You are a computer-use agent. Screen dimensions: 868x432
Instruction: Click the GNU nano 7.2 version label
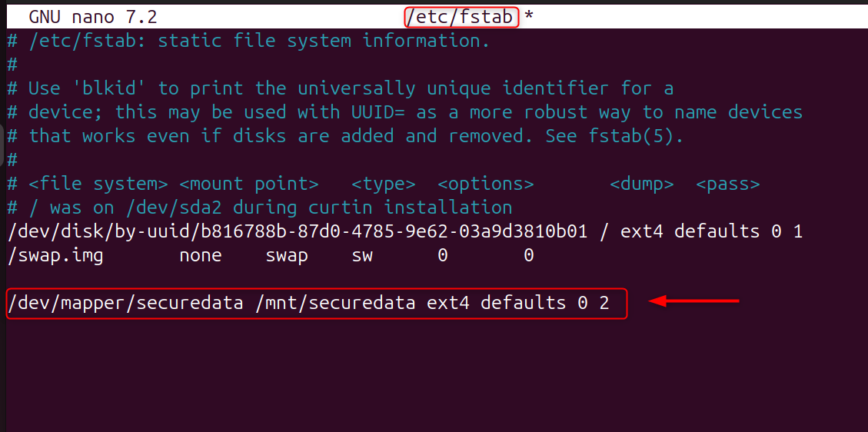(92, 17)
